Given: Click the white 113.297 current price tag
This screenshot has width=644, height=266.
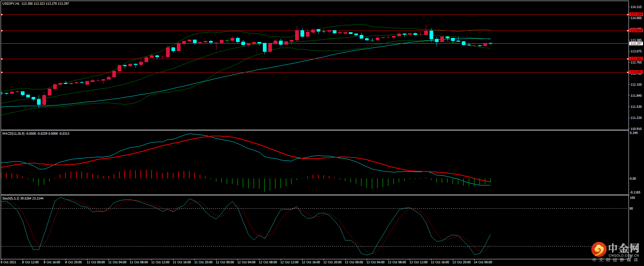Looking at the screenshot, I should coord(636,44).
